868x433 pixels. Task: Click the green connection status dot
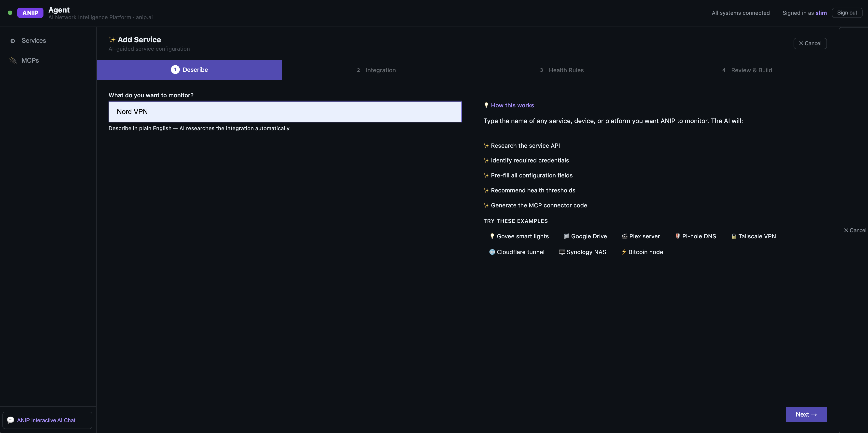[10, 13]
